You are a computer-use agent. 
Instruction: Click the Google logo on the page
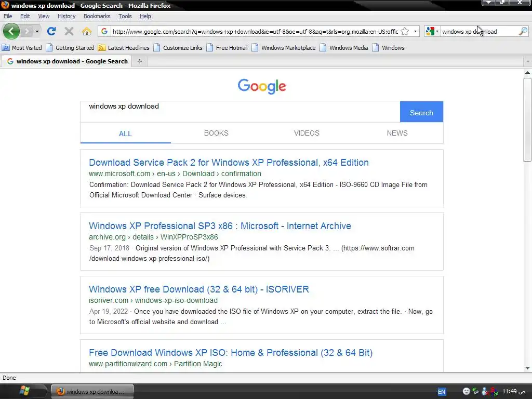click(x=262, y=87)
